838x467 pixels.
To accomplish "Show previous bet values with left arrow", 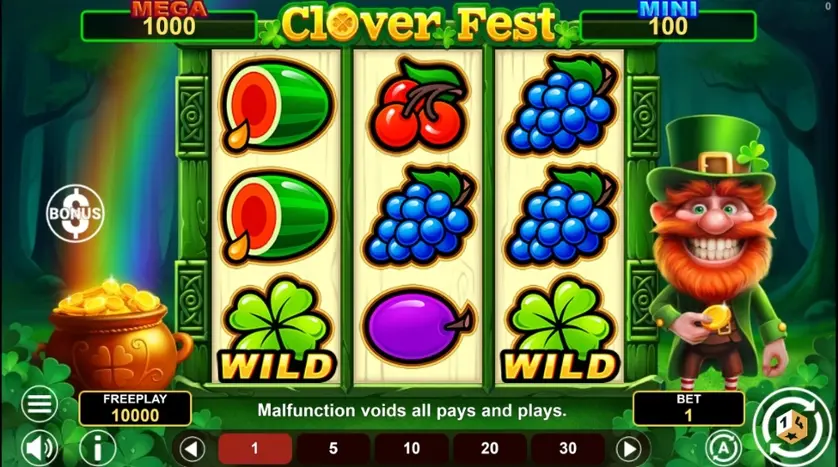I will (192, 448).
